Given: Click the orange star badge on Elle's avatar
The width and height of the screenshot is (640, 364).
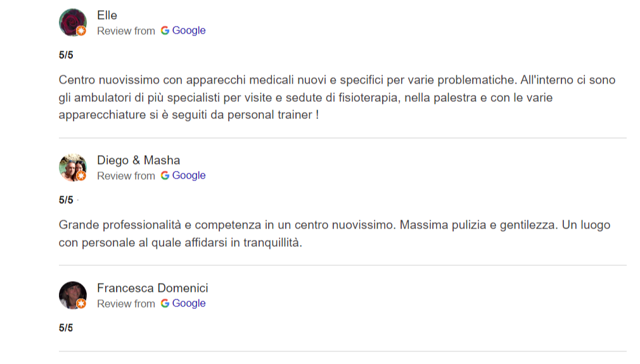Looking at the screenshot, I should coord(81,31).
